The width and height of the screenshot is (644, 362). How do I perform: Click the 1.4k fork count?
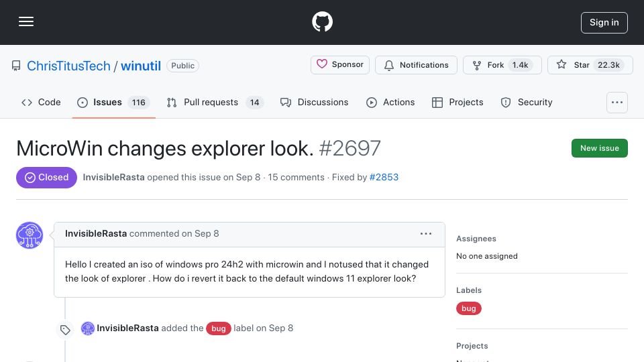click(x=520, y=65)
